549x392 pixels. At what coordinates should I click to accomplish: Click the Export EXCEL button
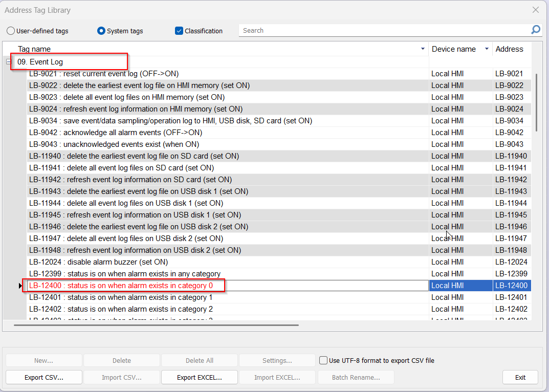point(200,378)
